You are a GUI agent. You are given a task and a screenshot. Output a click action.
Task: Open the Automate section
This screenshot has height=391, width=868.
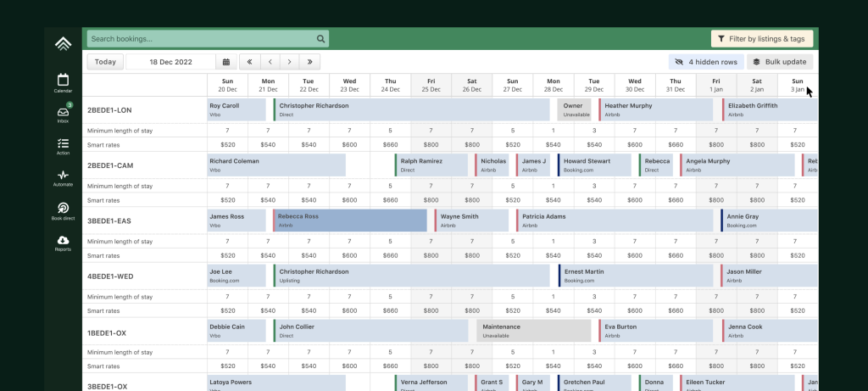(63, 177)
